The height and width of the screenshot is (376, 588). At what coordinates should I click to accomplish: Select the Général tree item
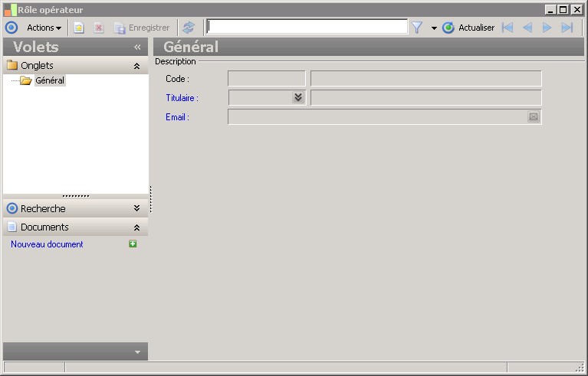pos(50,80)
